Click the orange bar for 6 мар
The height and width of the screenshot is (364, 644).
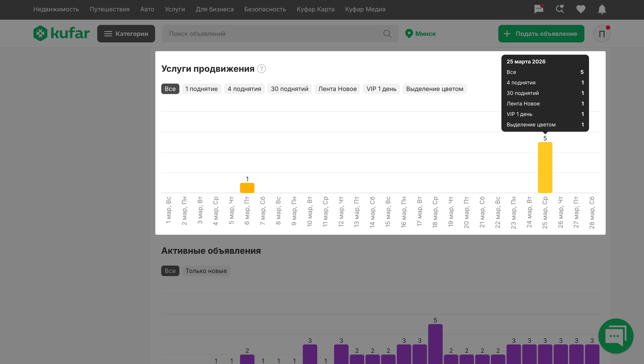[247, 188]
